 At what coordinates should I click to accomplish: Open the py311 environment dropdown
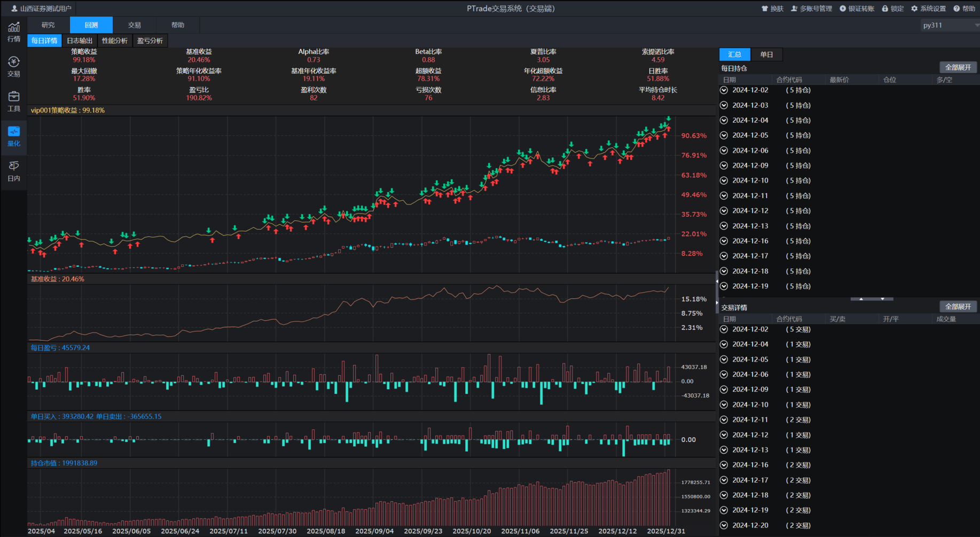950,25
